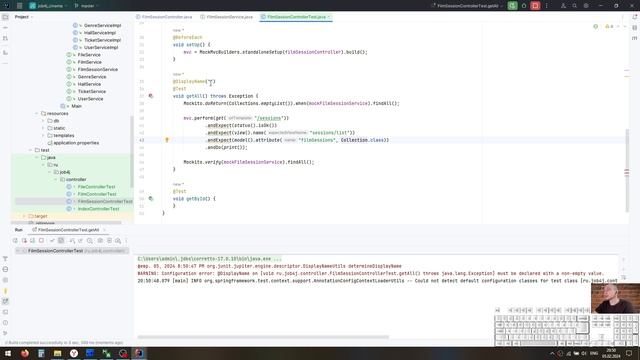Expand the target folder

point(24,216)
